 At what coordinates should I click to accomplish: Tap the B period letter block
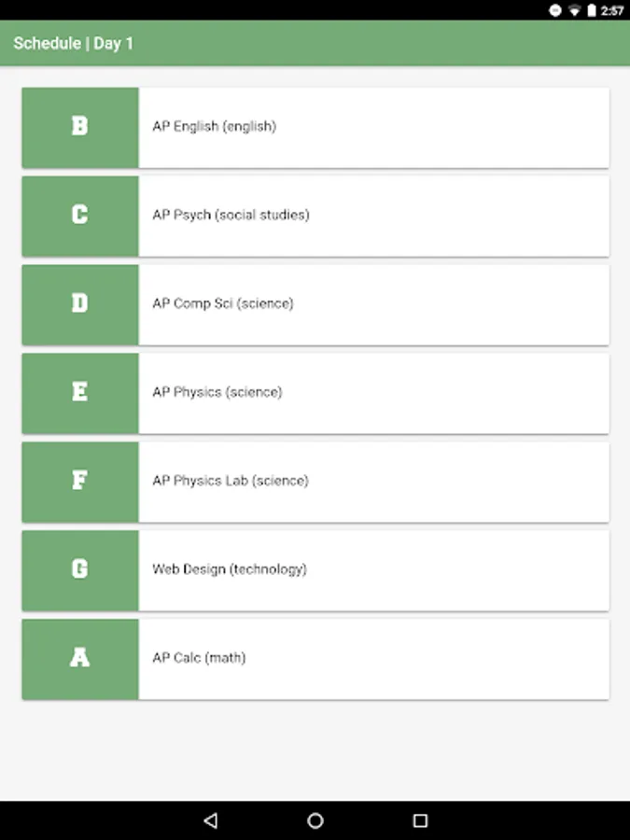80,127
